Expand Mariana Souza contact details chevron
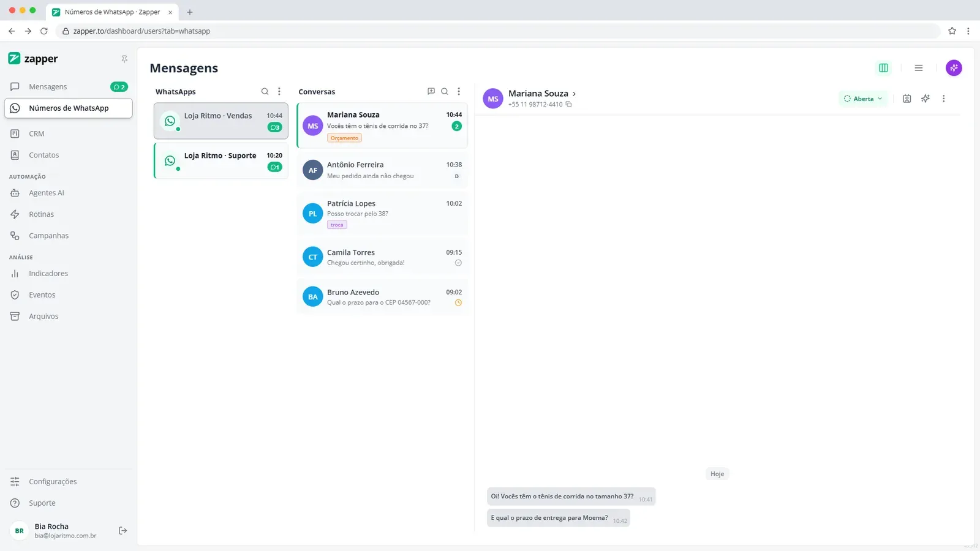Screen dimensions: 980x551 [x=574, y=94]
